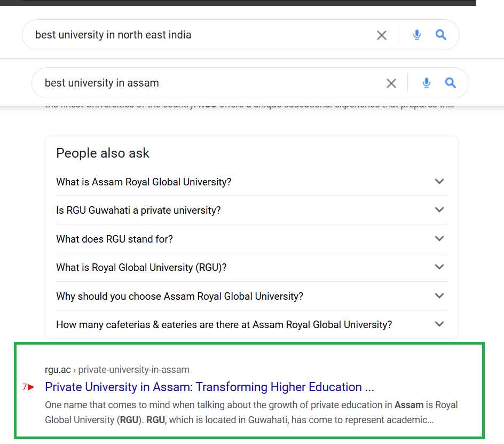
Task: Expand "What is Assam Royal Global University?" chevron
Action: (x=439, y=182)
